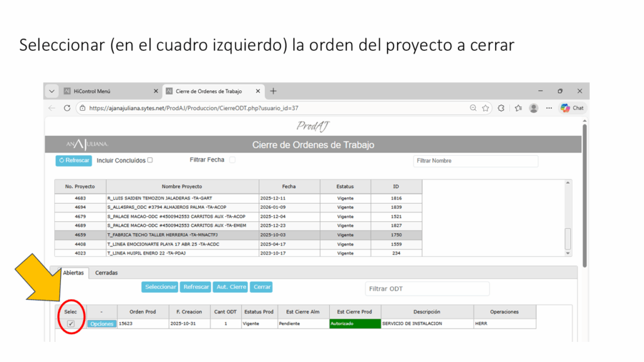Viewport: 644px width, 362px height.
Task: Switch to the Cerradas tab
Action: pos(106,273)
